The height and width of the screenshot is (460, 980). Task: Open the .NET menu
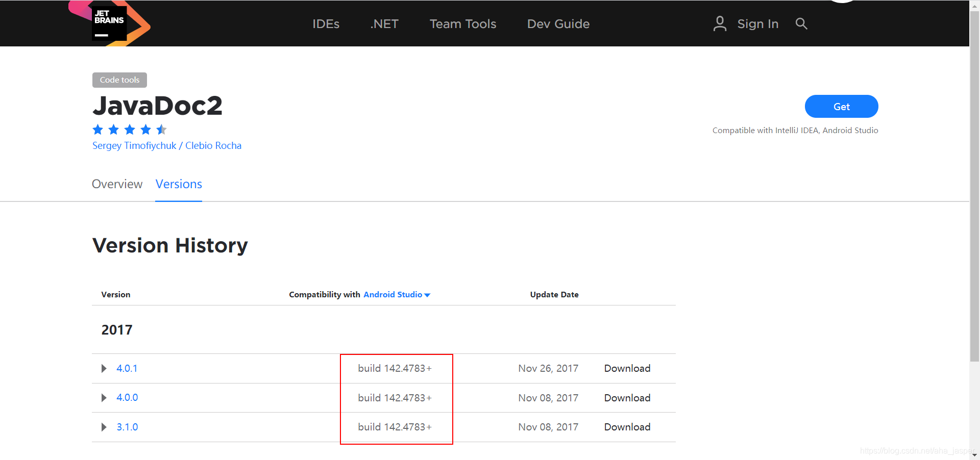384,24
